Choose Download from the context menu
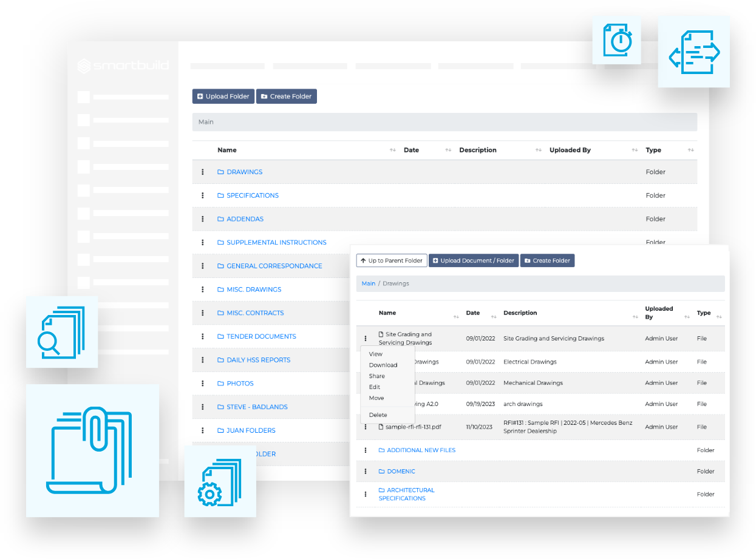The width and height of the screenshot is (756, 559). pyautogui.click(x=383, y=365)
